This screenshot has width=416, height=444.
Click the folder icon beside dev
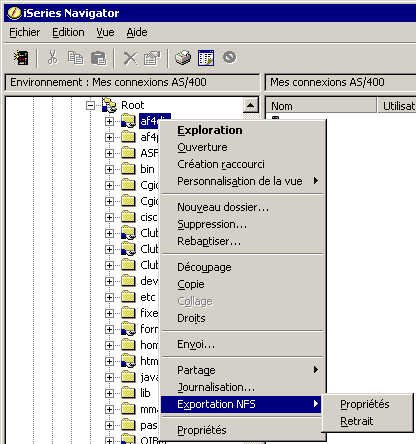(128, 281)
